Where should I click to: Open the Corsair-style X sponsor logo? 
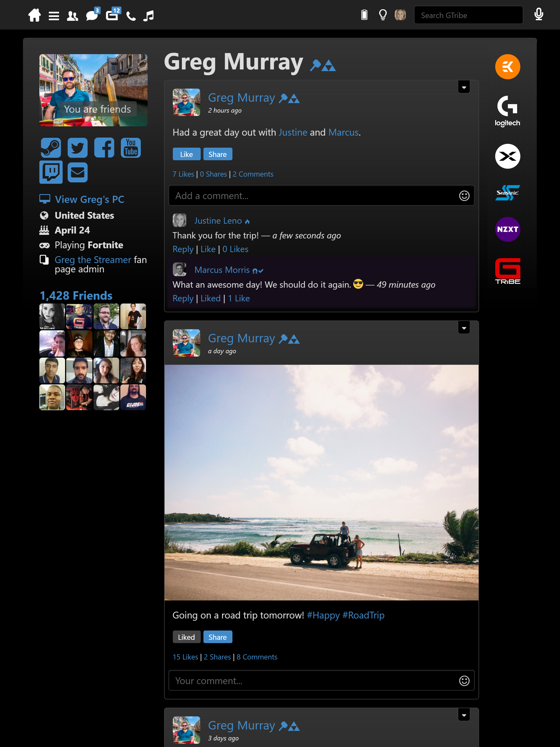(x=507, y=156)
